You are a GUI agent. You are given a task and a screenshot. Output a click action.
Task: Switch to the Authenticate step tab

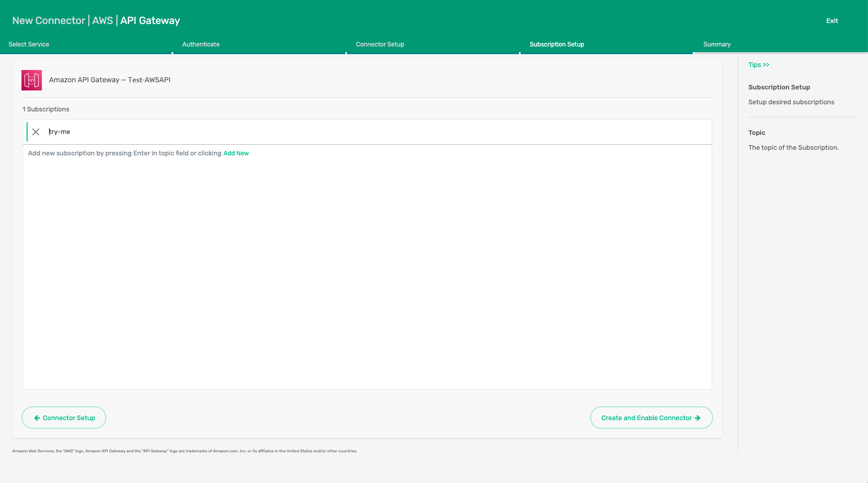click(x=201, y=44)
